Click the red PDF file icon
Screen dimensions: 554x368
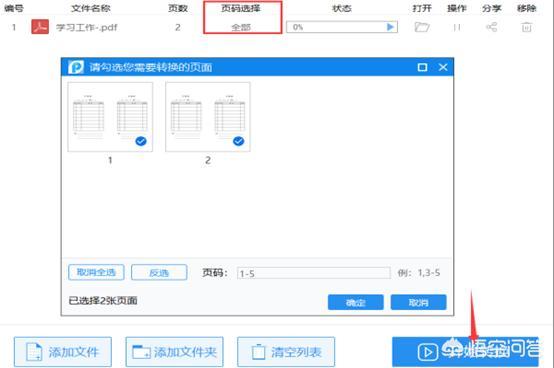(40, 27)
